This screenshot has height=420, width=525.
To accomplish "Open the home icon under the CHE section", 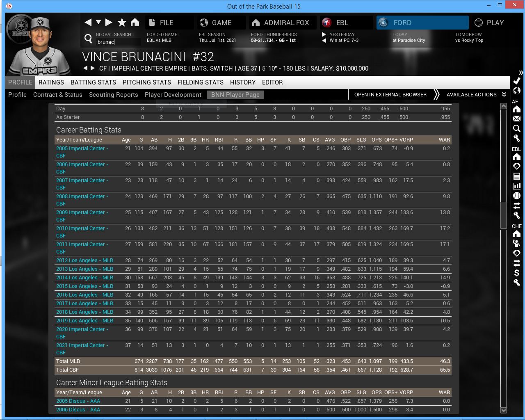I will click(517, 234).
